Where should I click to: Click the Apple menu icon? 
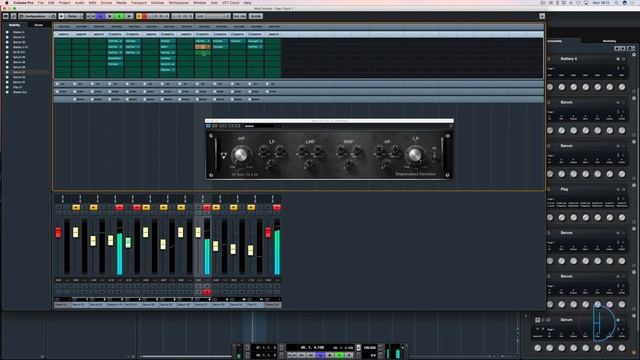pos(6,2)
